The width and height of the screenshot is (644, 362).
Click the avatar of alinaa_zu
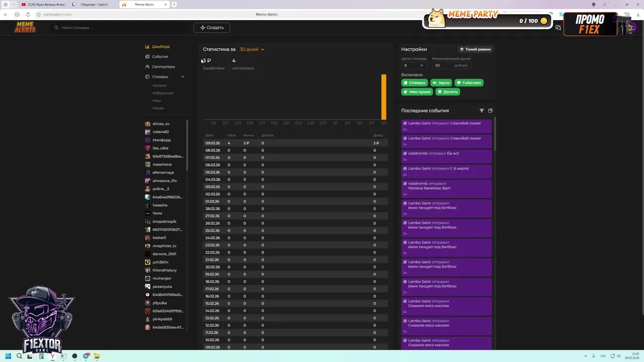pos(147,124)
